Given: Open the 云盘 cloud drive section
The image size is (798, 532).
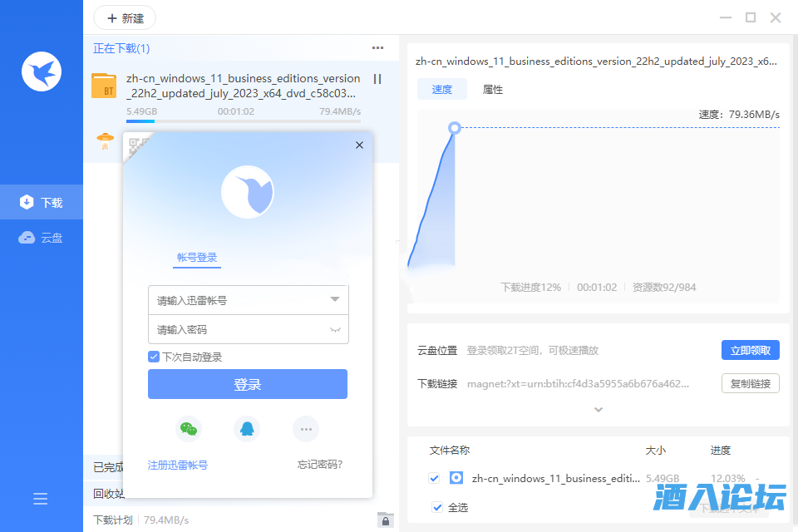Looking at the screenshot, I should pos(42,237).
